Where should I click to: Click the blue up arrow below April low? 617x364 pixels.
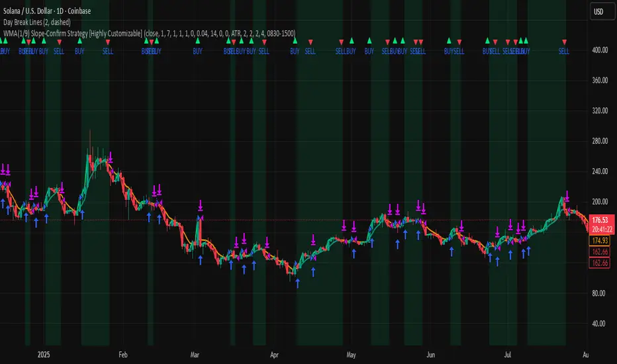(x=297, y=283)
